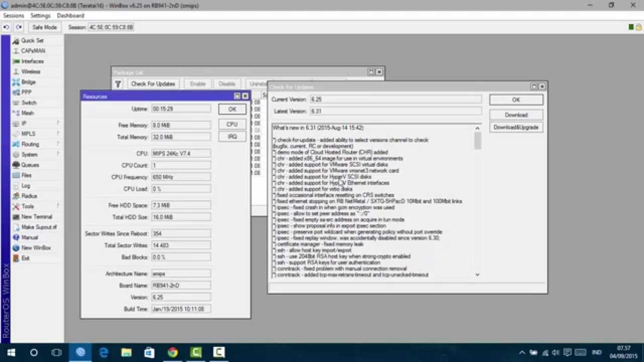Screen dimensions: 644x362
Task: Open the Dashboard menu
Action: click(x=70, y=16)
